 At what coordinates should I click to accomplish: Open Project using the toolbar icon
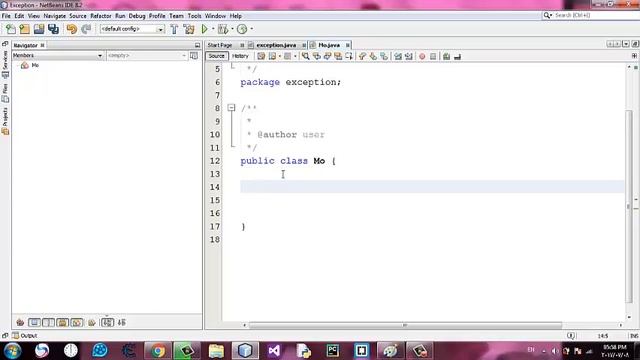point(39,29)
